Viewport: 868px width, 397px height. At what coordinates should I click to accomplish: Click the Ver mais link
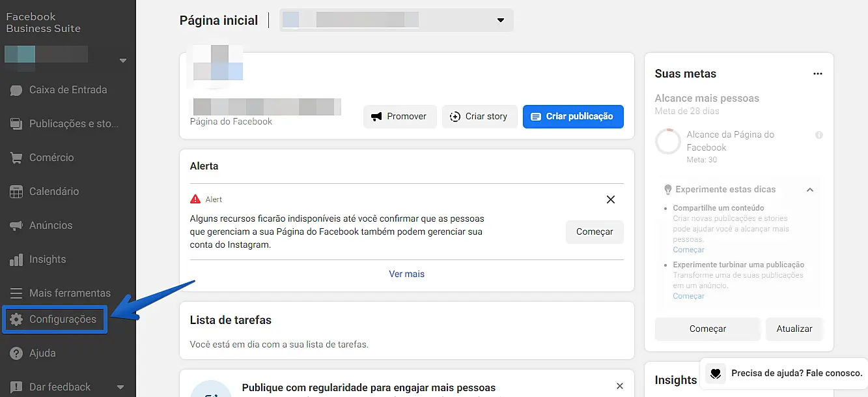click(407, 274)
